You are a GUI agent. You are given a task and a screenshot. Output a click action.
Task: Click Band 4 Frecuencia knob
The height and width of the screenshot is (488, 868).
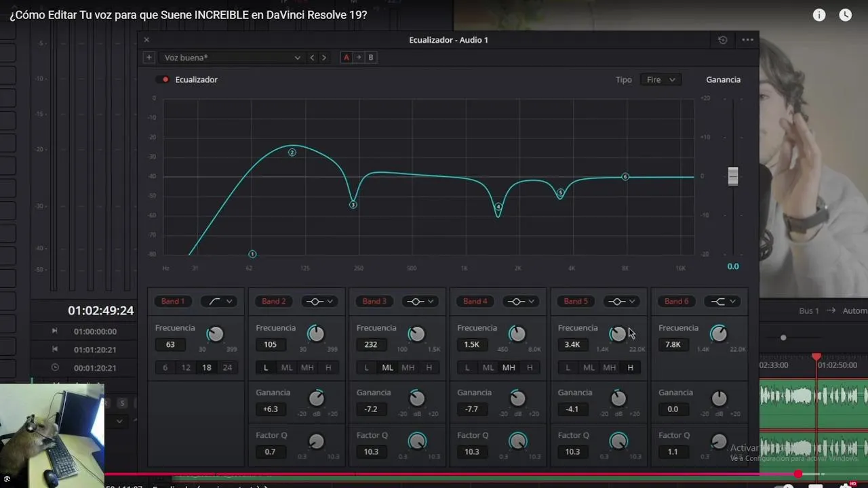tap(517, 333)
